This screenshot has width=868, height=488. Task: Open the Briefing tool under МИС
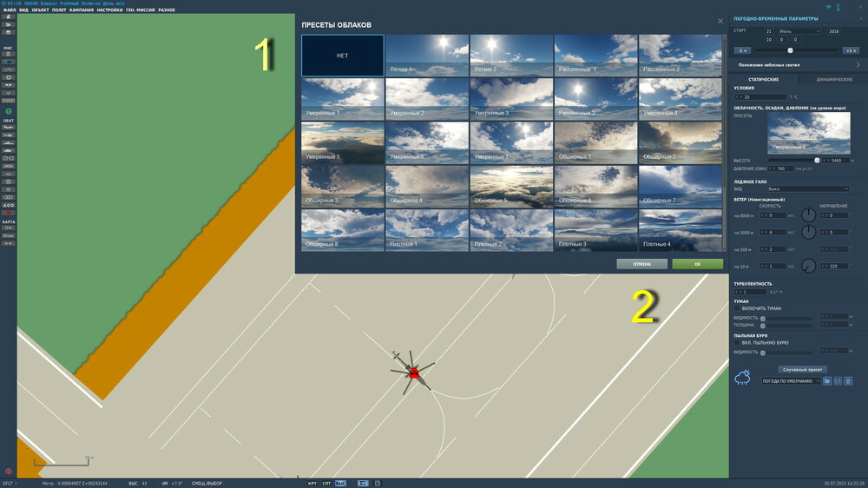tap(9, 55)
